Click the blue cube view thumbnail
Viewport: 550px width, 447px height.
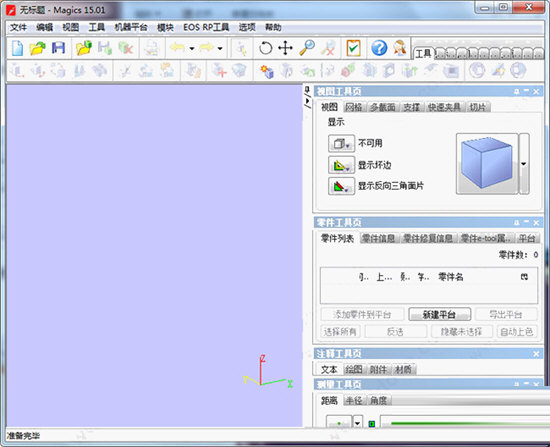(x=487, y=164)
